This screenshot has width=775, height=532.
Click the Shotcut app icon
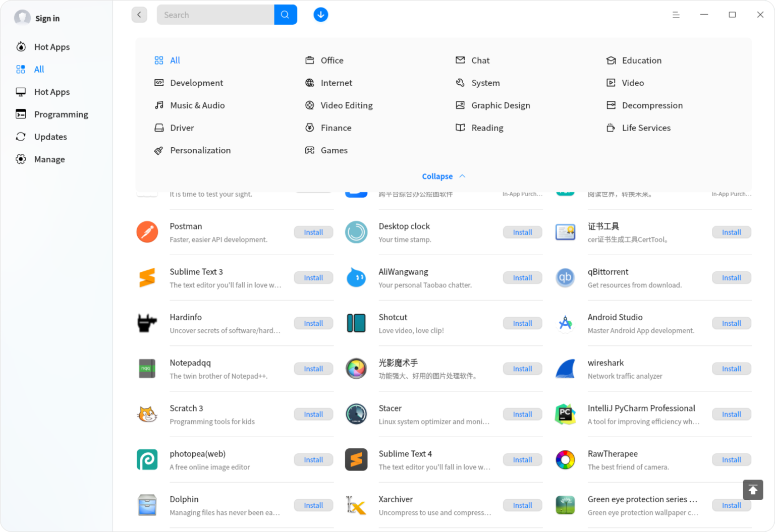(x=356, y=323)
